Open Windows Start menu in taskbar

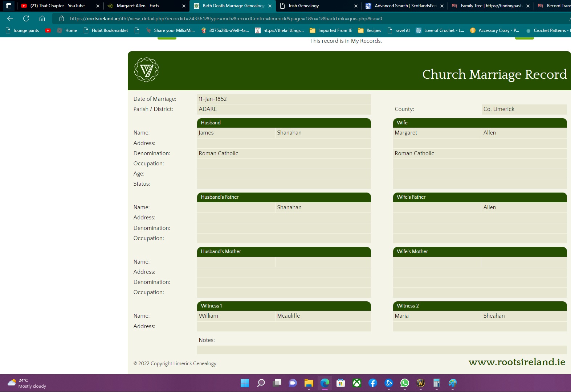245,383
